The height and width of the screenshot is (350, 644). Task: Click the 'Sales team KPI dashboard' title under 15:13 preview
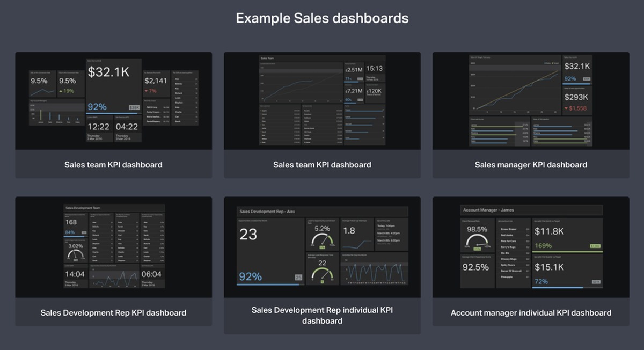[x=322, y=165]
